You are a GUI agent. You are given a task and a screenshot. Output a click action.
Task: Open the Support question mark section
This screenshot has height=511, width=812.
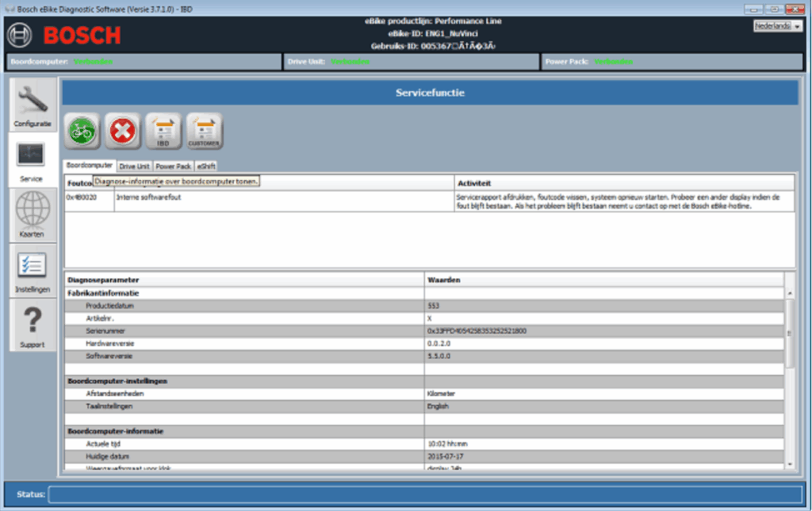coord(33,326)
